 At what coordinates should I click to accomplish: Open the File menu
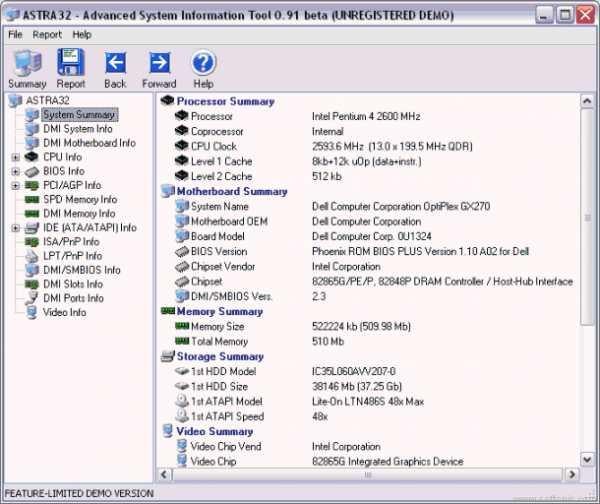click(x=15, y=35)
